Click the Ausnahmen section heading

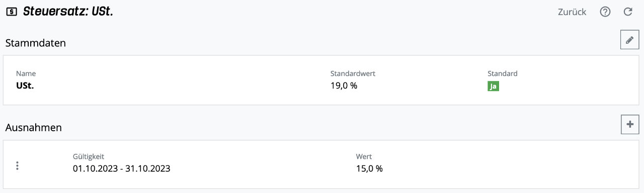coord(34,128)
